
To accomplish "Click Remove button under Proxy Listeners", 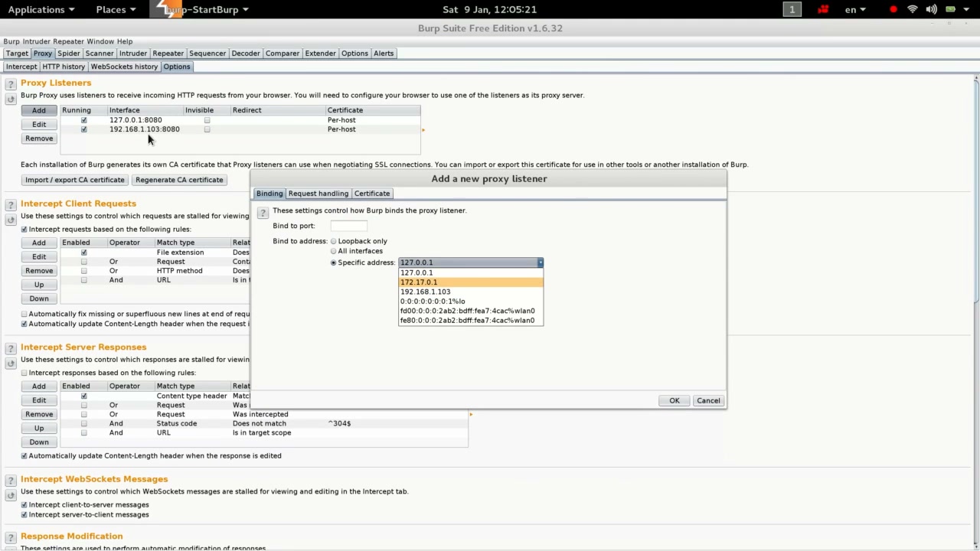I will tap(39, 139).
